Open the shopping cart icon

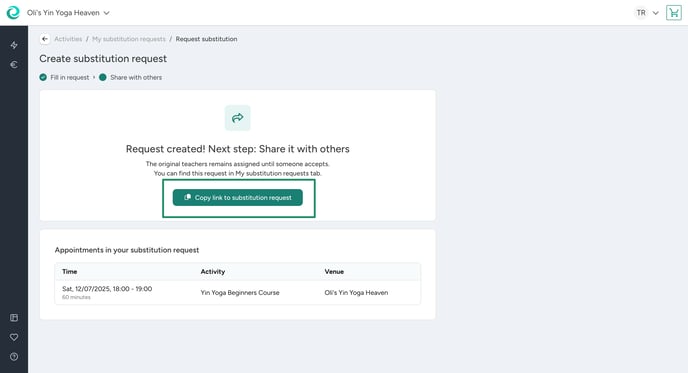(674, 13)
